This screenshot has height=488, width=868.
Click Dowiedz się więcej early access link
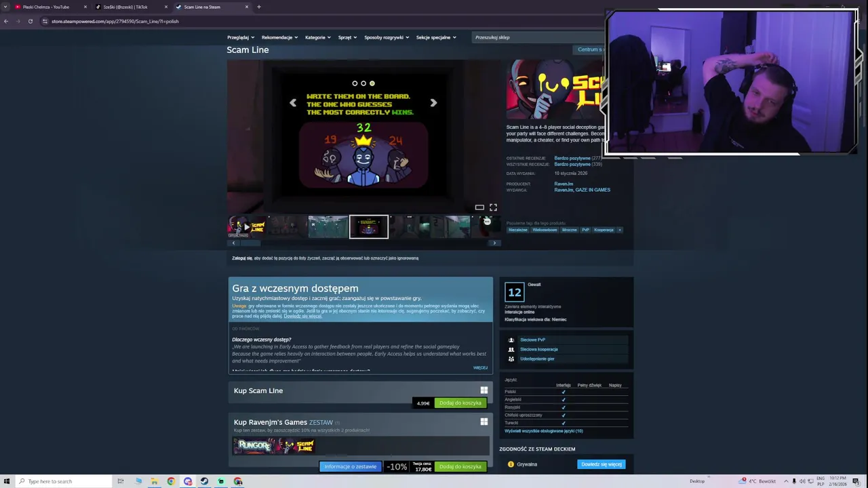[302, 316]
